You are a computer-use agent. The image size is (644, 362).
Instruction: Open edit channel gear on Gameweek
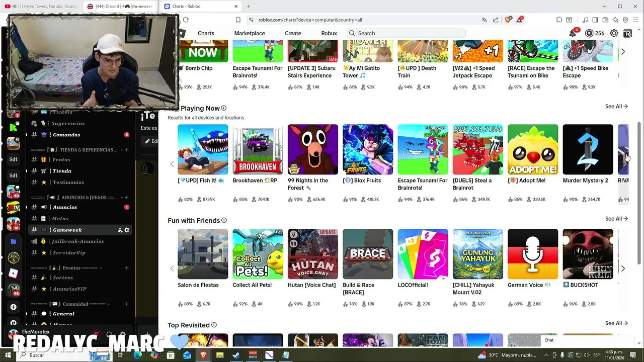(x=127, y=230)
